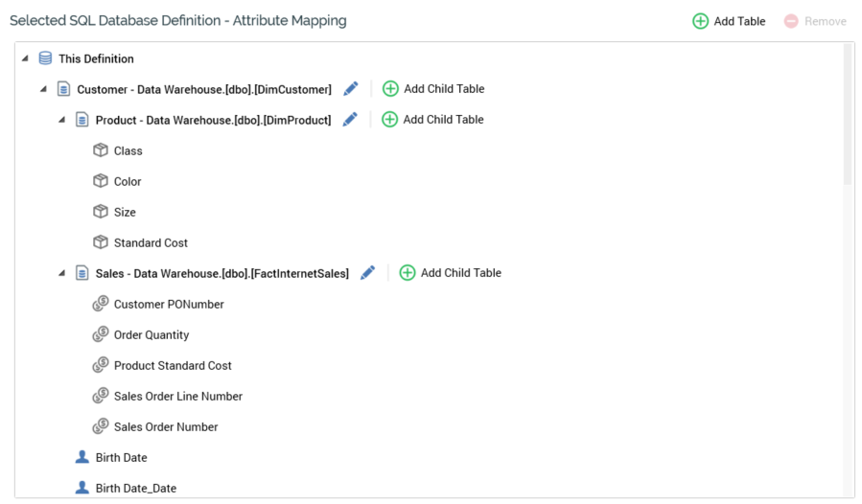
Task: Add Child Table under Product DimProduct
Action: pyautogui.click(x=432, y=120)
